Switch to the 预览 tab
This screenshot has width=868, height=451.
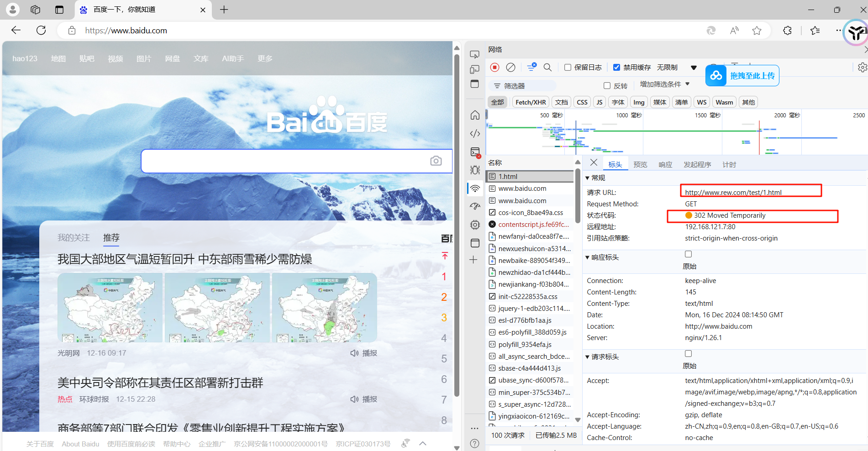point(640,165)
